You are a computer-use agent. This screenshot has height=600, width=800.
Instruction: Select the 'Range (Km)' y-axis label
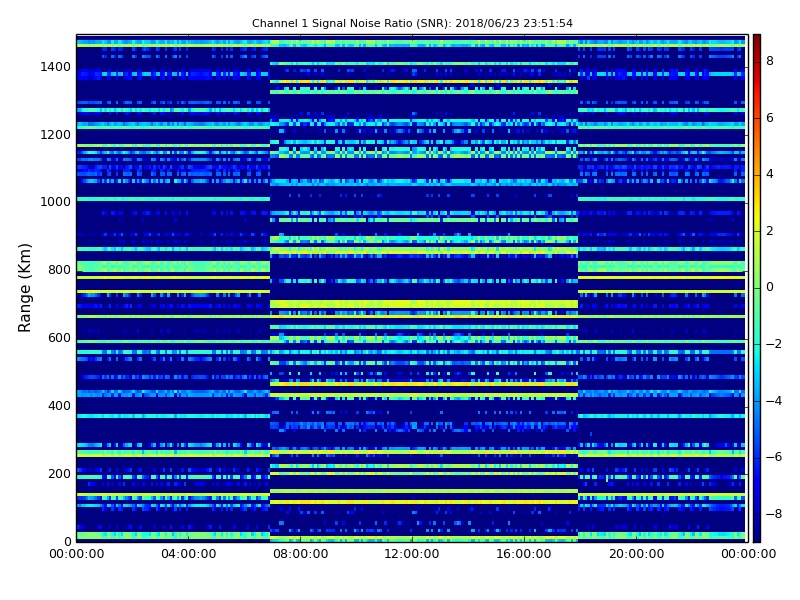point(24,288)
